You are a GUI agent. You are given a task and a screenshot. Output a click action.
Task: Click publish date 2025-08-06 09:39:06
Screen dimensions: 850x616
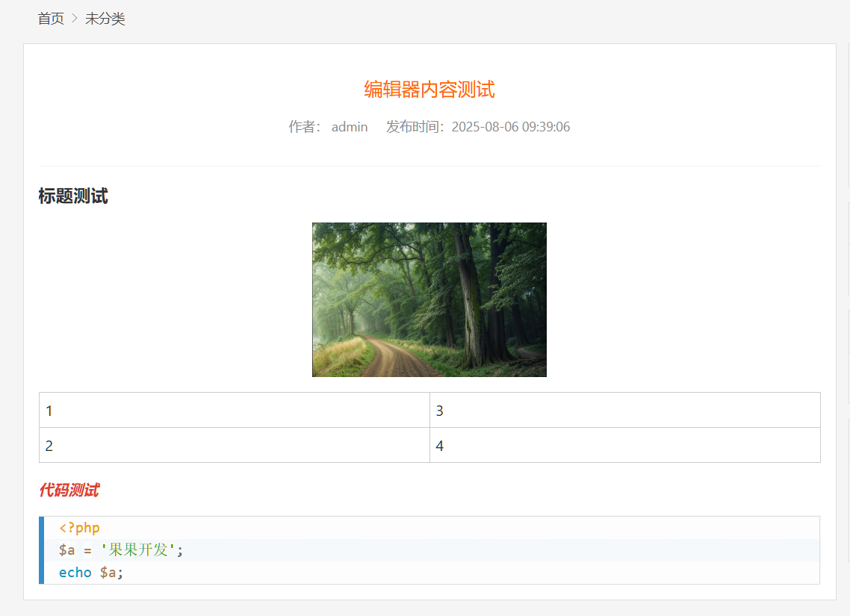511,127
